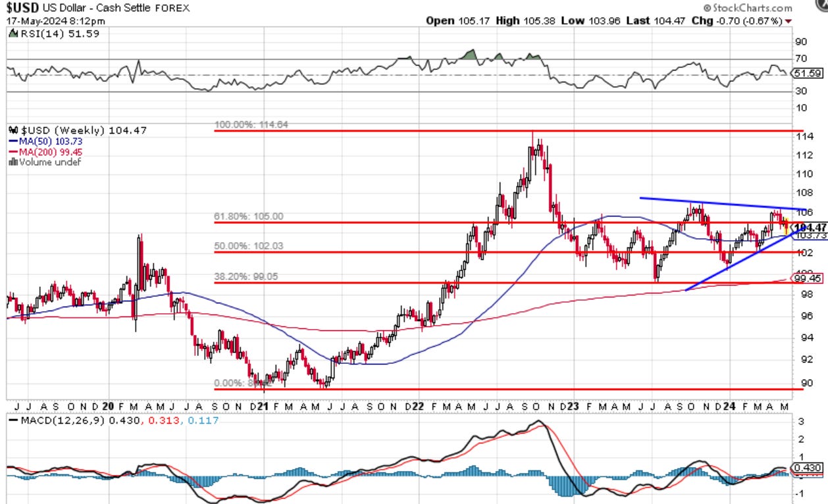Click the year 20 label on time axis
The height and width of the screenshot is (504, 828).
point(109,407)
